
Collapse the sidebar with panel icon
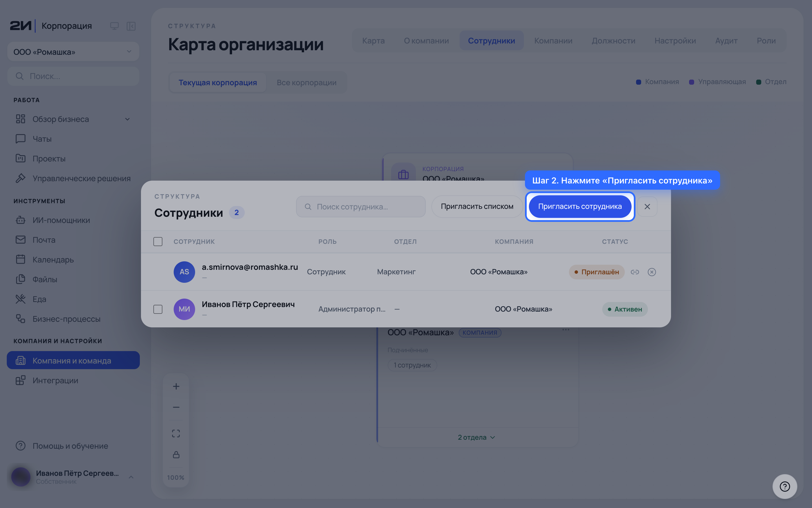coord(131,26)
